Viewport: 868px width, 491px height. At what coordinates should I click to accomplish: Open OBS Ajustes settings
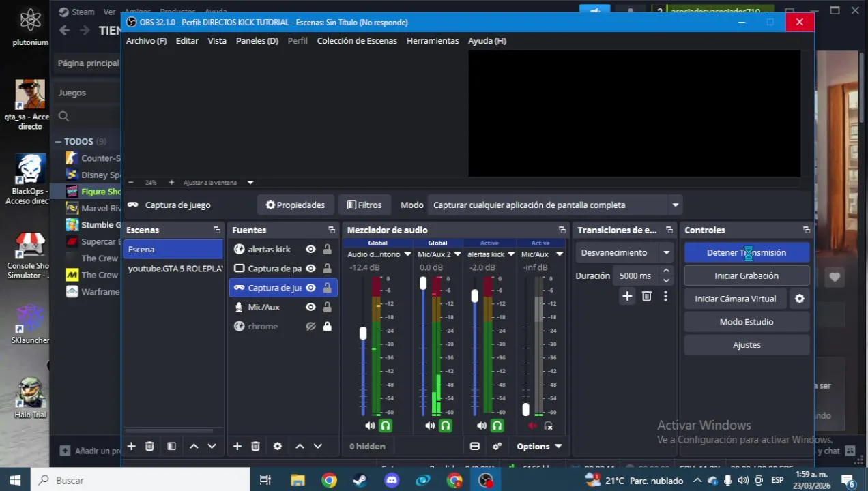coord(747,345)
